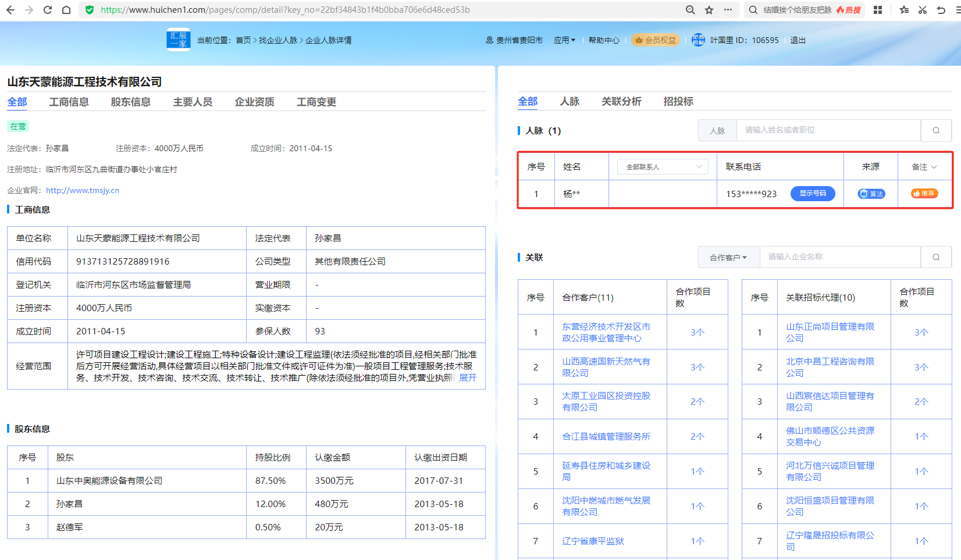Switch to the 主要人员 tab
The width and height of the screenshot is (961, 560).
pos(193,102)
